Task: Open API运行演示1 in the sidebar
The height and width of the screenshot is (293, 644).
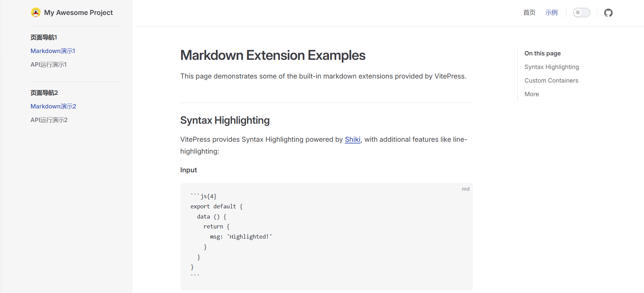Action: coord(49,65)
